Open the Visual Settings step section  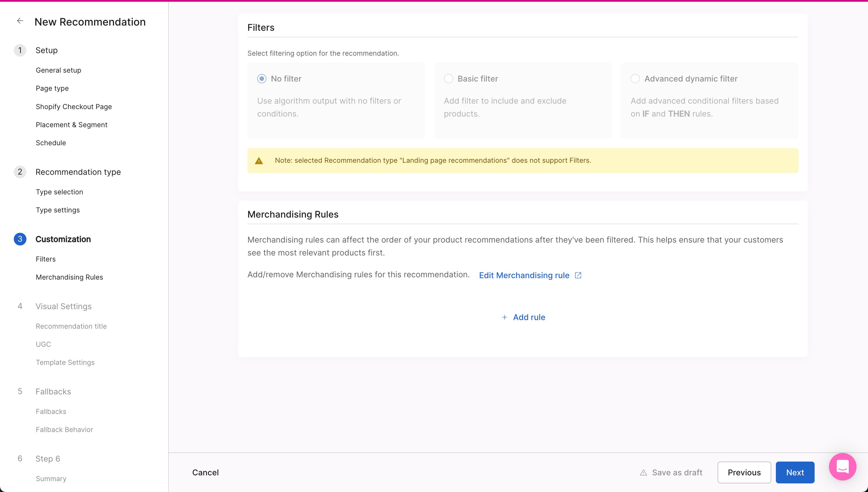coord(63,307)
